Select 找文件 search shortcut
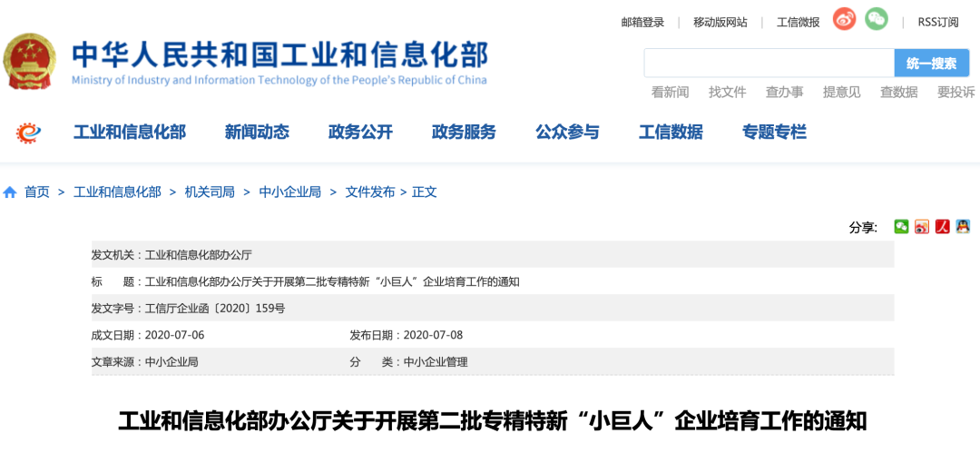The width and height of the screenshot is (980, 453). coord(728,93)
